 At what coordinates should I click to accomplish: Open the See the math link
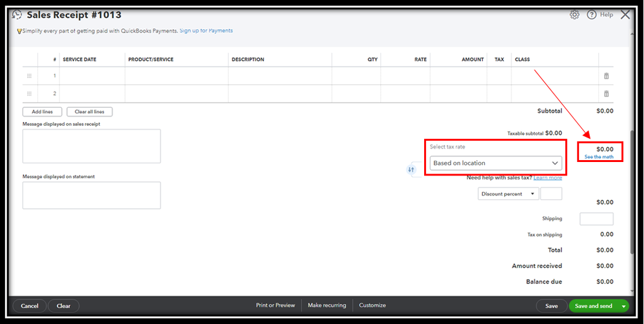(x=599, y=157)
